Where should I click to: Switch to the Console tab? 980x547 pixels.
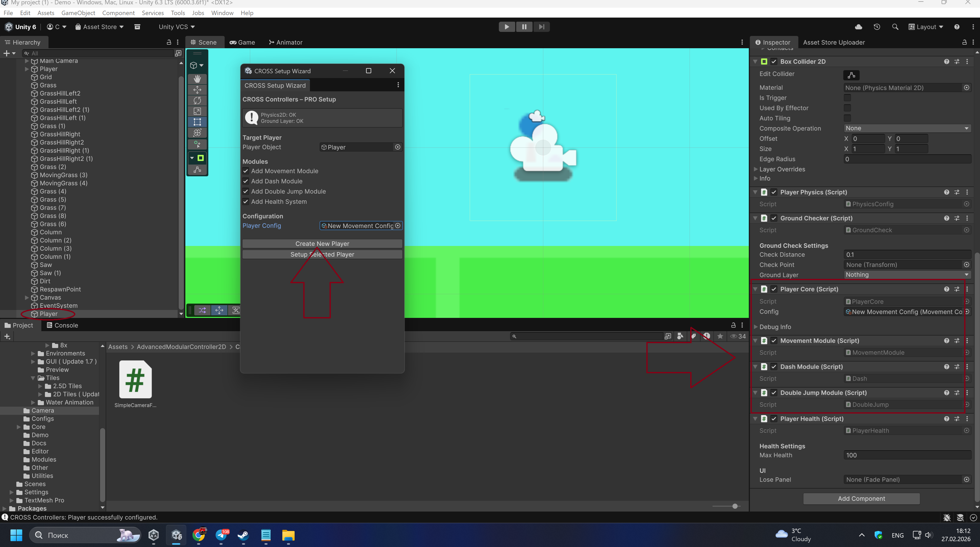(x=62, y=325)
